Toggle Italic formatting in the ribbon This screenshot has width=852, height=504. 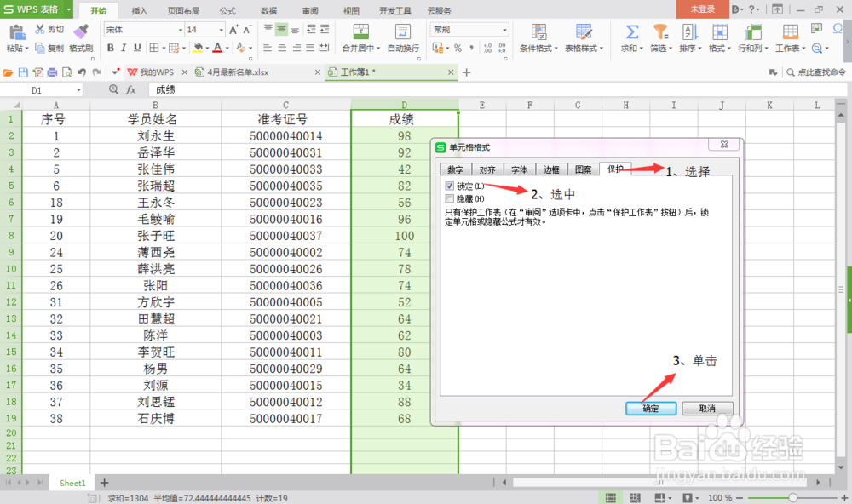(124, 48)
